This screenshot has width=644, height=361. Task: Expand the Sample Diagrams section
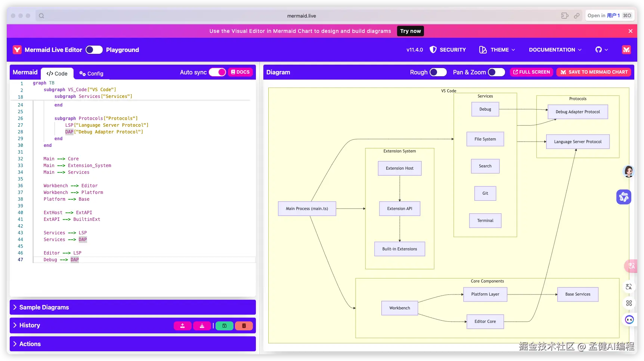coord(133,307)
